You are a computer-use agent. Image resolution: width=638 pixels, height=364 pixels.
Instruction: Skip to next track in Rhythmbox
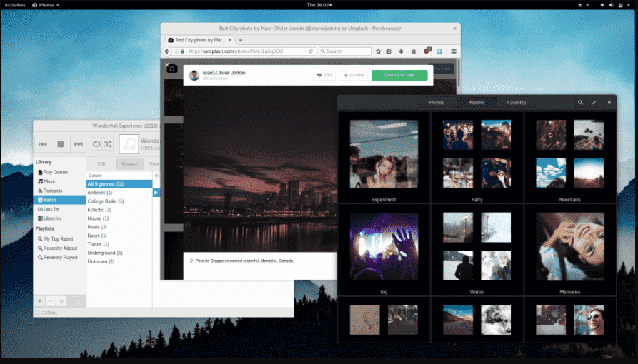tap(78, 144)
